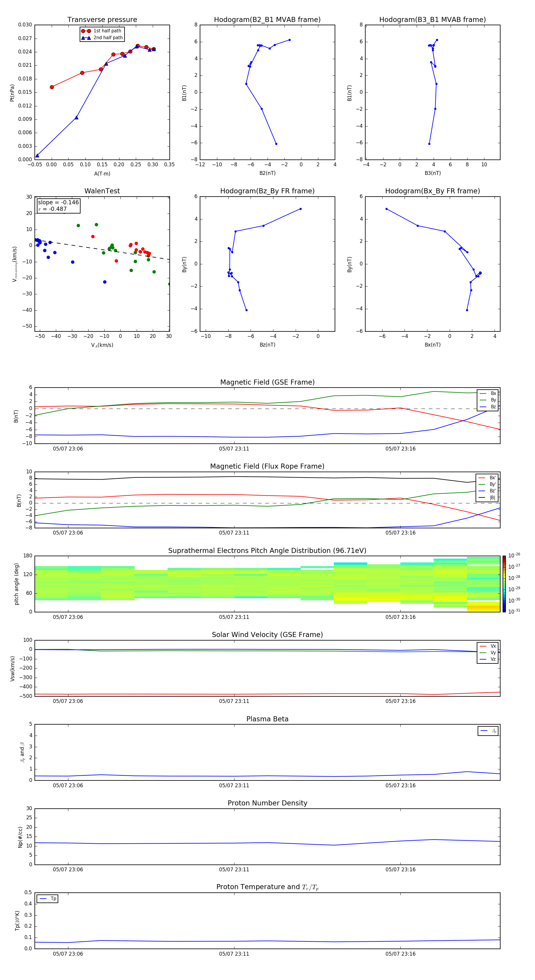This screenshot has width=535, height=980.
Task: Click the 'r = -0.487' annotation
Action: point(53,209)
